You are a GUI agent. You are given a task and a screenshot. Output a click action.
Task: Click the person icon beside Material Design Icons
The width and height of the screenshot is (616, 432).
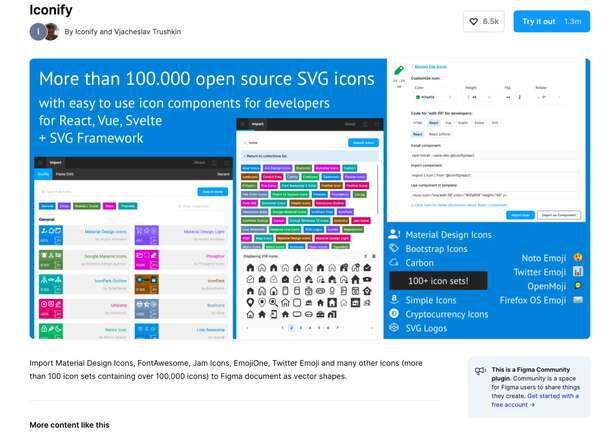(394, 234)
